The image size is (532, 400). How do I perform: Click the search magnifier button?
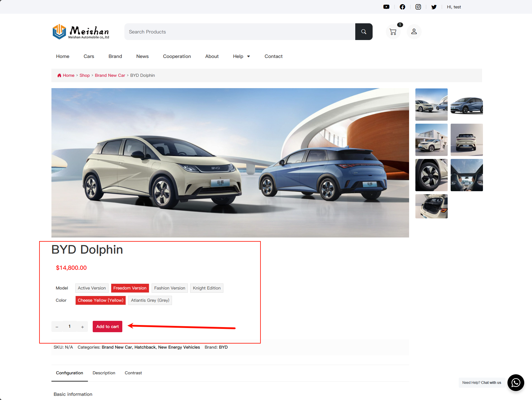pos(364,32)
